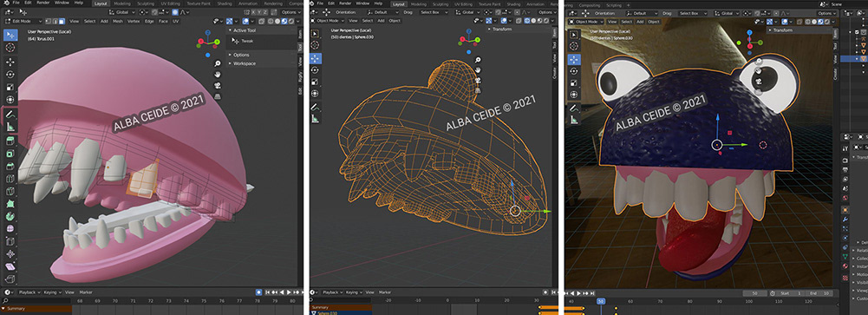Open Marker menu in the middle timeline
This screenshot has height=315, width=868.
point(385,292)
